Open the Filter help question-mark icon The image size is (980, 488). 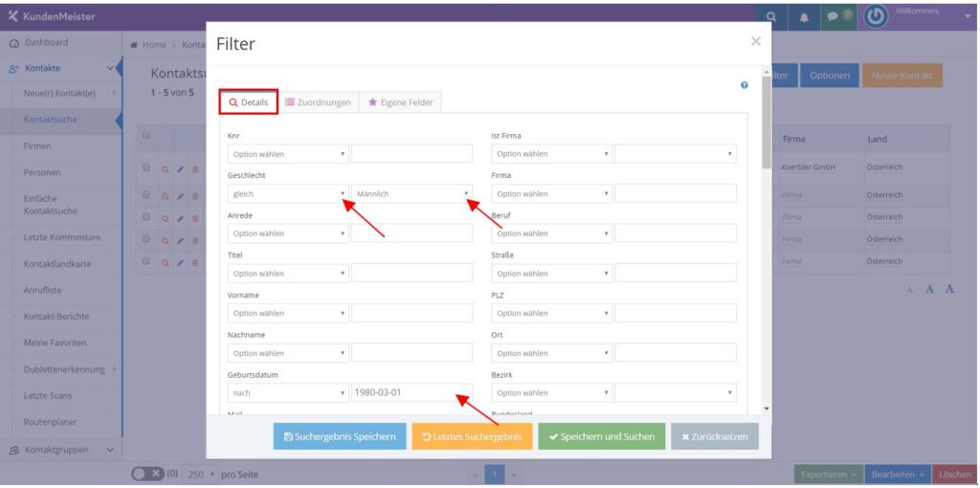[x=745, y=85]
